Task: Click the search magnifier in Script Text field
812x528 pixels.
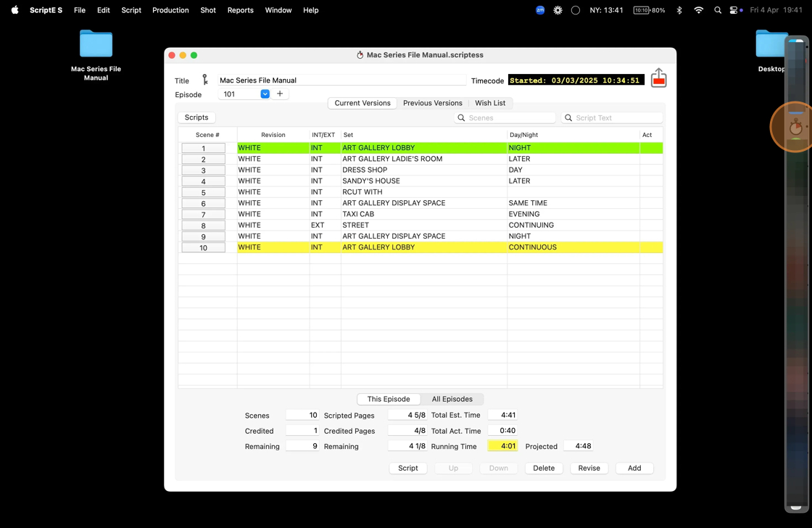Action: (568, 117)
